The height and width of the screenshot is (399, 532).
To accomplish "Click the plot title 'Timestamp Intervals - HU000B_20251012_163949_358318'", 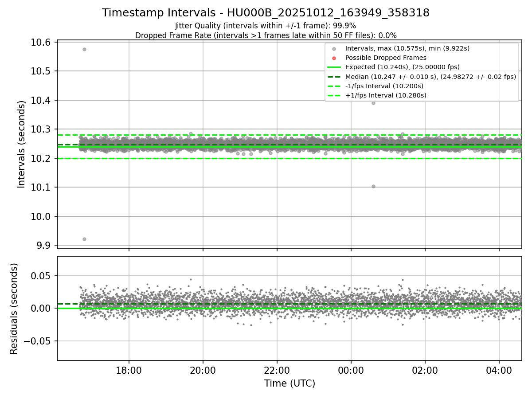I will (x=266, y=13).
